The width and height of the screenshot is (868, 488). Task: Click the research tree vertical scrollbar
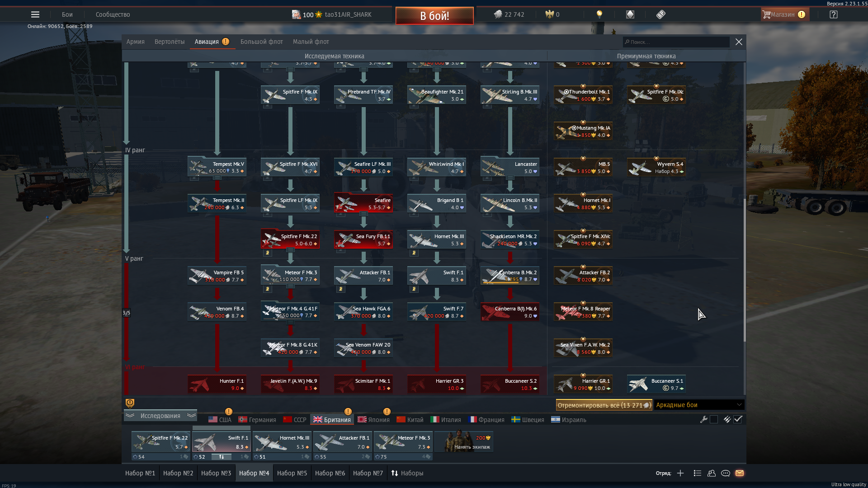click(x=744, y=270)
